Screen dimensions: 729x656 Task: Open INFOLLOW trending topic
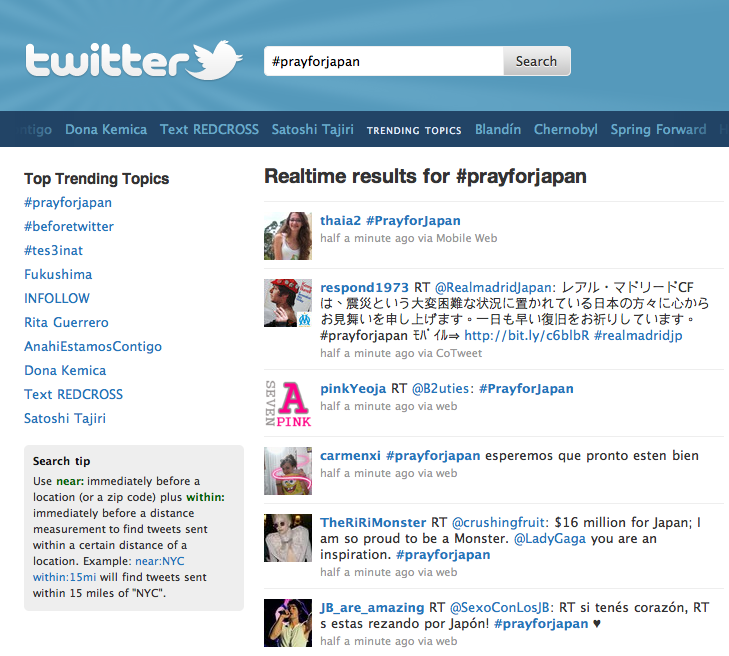click(x=57, y=298)
